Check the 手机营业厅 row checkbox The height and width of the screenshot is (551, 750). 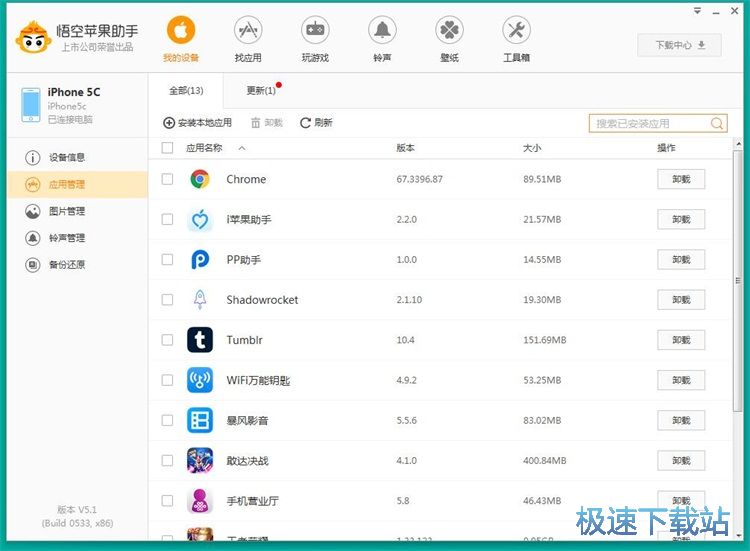click(x=167, y=501)
